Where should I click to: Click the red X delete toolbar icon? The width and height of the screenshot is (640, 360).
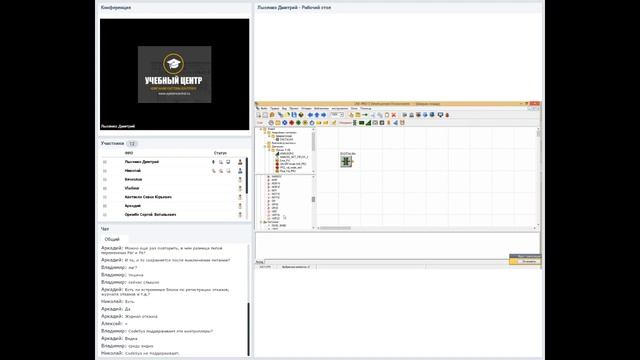(394, 115)
